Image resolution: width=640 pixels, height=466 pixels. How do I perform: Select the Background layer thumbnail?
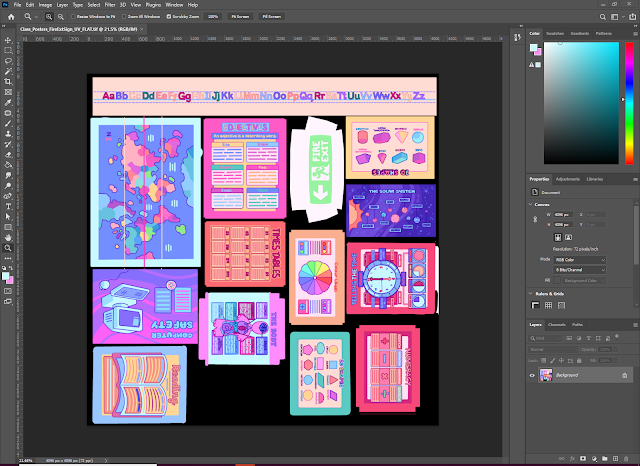click(x=546, y=375)
